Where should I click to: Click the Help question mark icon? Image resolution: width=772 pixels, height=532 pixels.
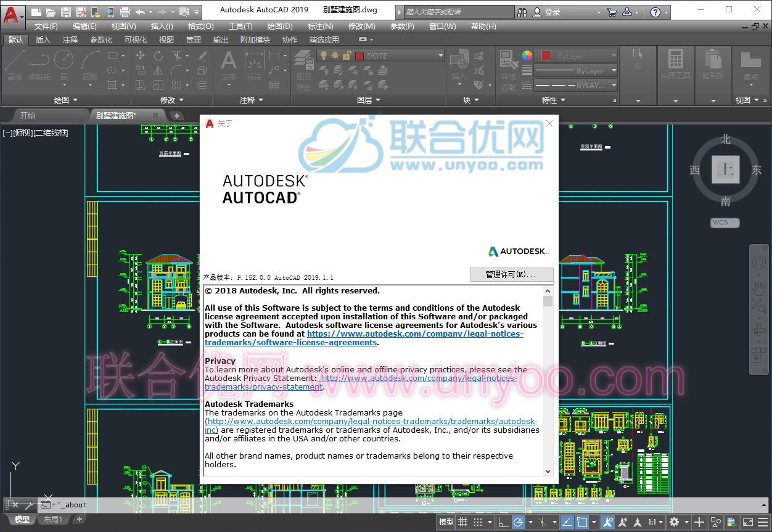[x=655, y=12]
